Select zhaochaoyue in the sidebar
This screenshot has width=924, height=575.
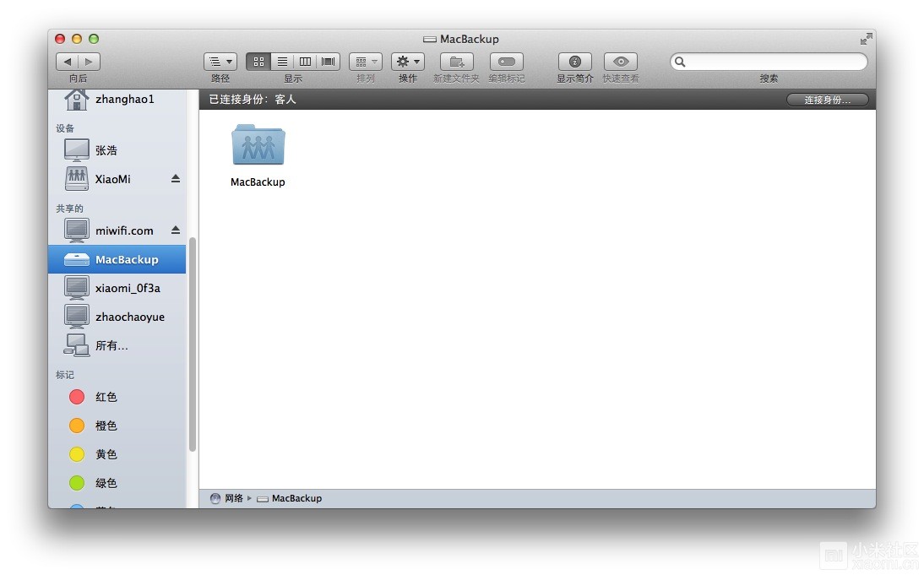click(129, 317)
